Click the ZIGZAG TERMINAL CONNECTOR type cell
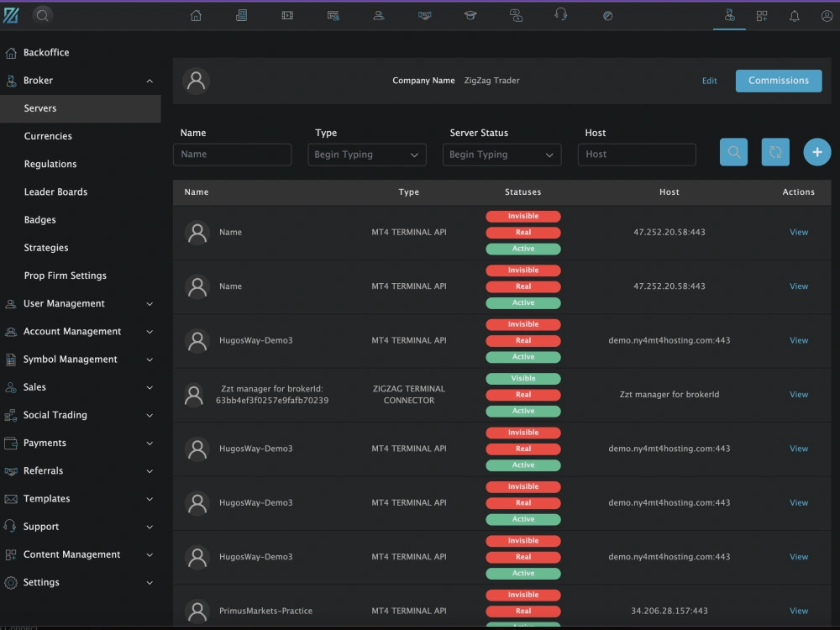This screenshot has width=840, height=630. click(409, 395)
